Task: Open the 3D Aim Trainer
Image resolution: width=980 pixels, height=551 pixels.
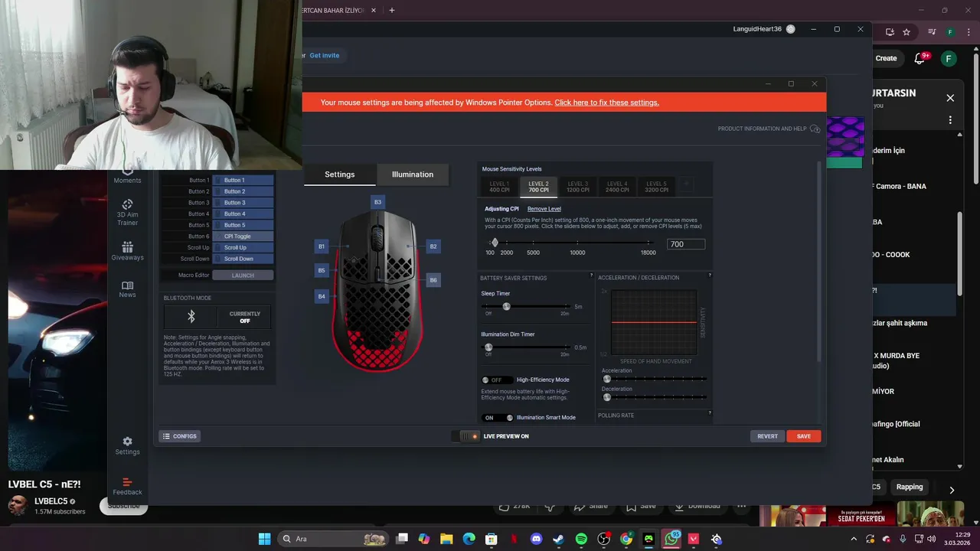Action: tap(127, 212)
